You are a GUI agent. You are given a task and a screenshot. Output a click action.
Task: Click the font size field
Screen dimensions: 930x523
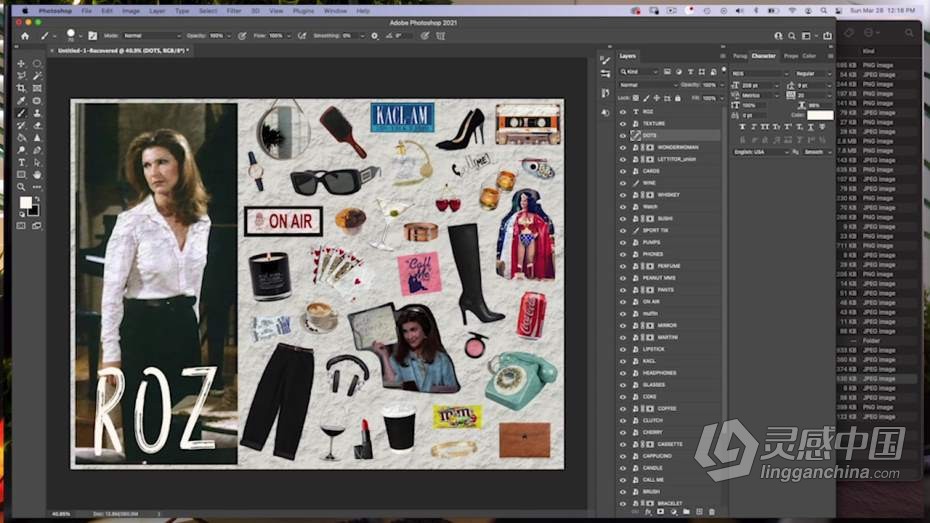(759, 85)
